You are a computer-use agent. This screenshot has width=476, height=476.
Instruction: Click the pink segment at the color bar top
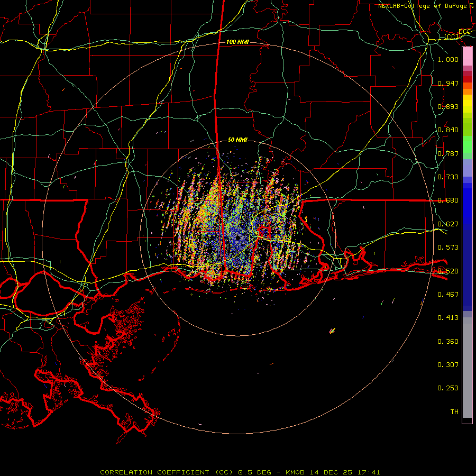click(467, 57)
